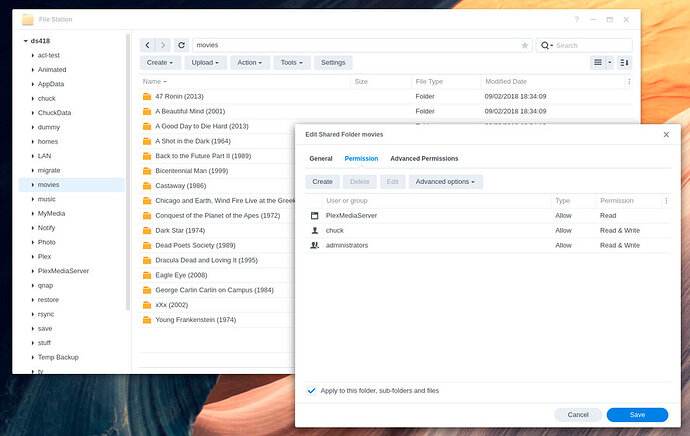Expand the PlexMediaServer folder in the tree

[x=33, y=271]
